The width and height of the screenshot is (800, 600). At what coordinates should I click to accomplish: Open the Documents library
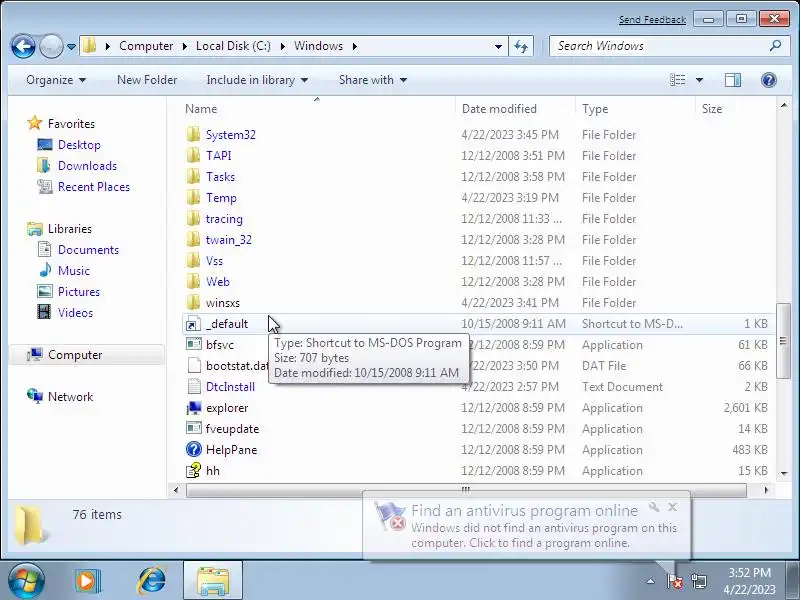88,249
